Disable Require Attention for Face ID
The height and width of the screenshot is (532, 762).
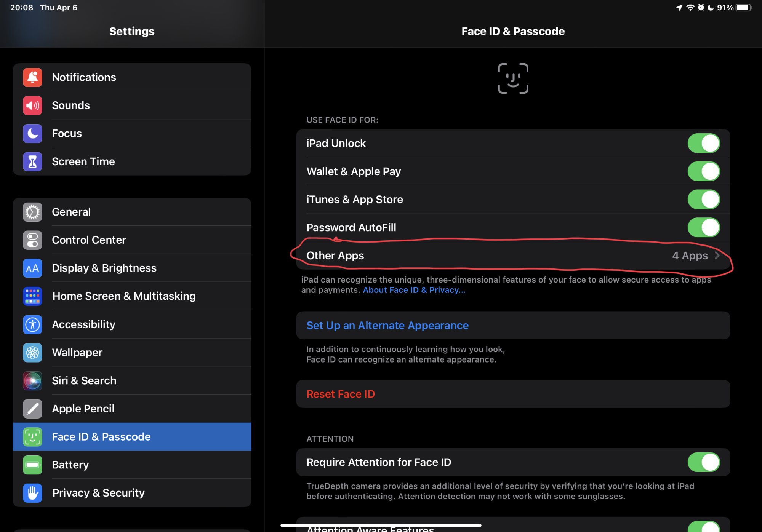(x=703, y=462)
